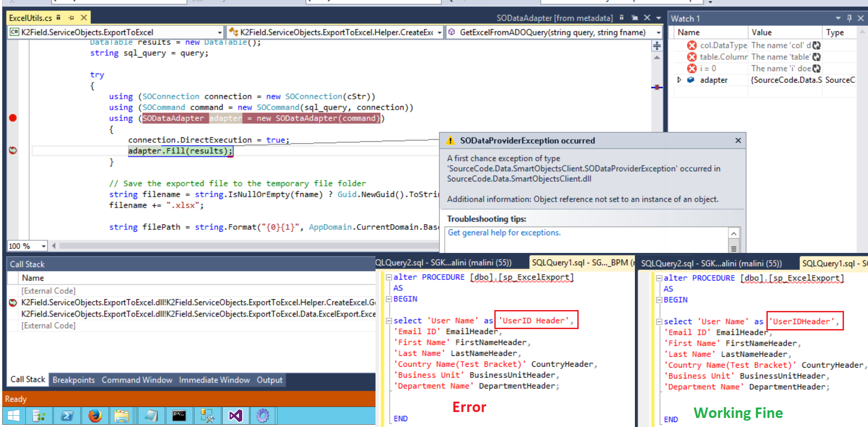Viewport: 868px width, 427px height.
Task: Close the SODataAdapter [from metadata] tab
Action: [647, 18]
